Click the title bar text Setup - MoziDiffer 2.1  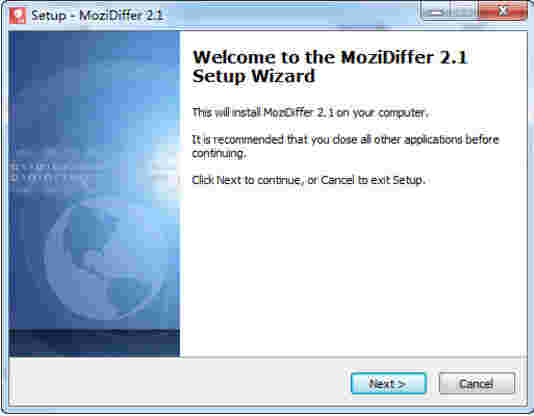click(97, 16)
